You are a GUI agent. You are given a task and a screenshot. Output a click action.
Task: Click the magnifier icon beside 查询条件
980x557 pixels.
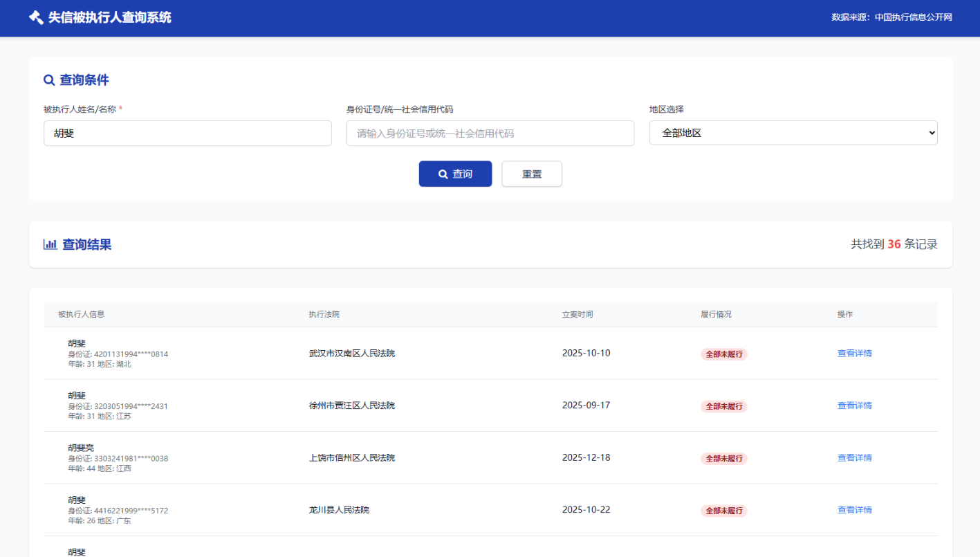(49, 80)
